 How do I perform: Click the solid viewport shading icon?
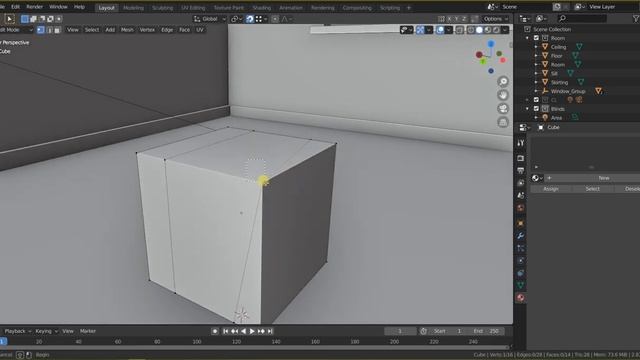(x=479, y=30)
